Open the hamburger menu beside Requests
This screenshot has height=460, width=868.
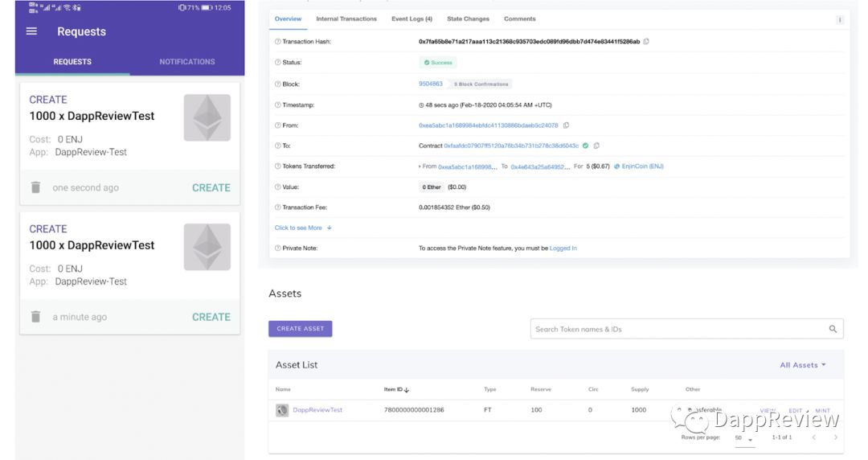(x=31, y=31)
